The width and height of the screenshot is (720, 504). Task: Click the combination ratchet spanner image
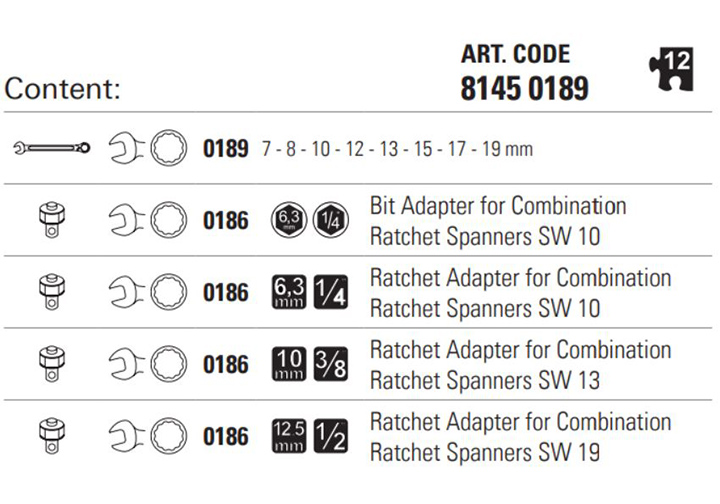(52, 148)
